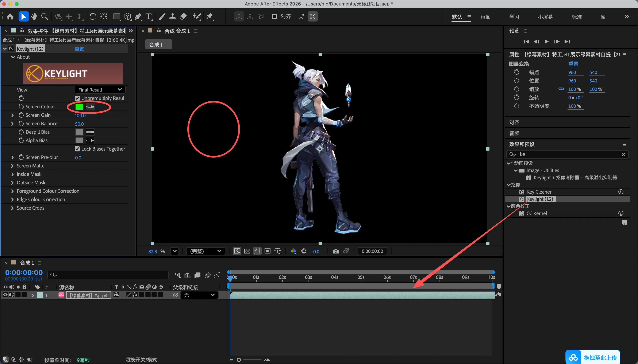Expand the Screen Matte group
Image resolution: width=638 pixels, height=364 pixels.
12,166
